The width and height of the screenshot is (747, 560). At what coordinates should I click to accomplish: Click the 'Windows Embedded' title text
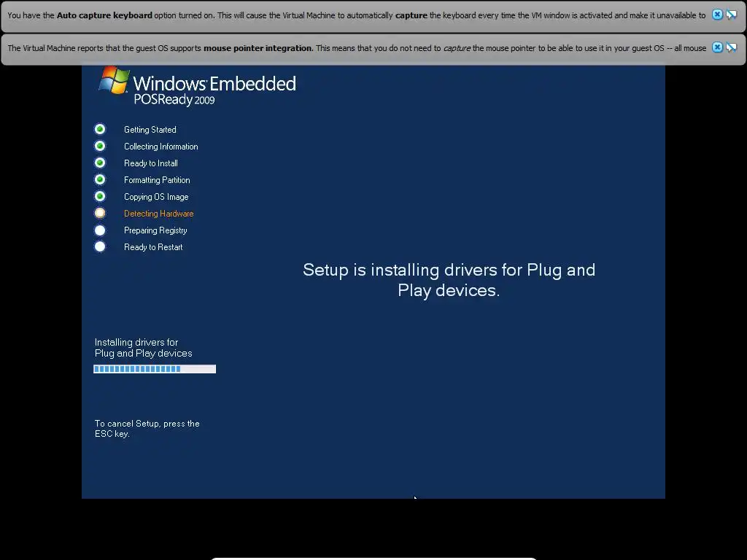tap(214, 83)
